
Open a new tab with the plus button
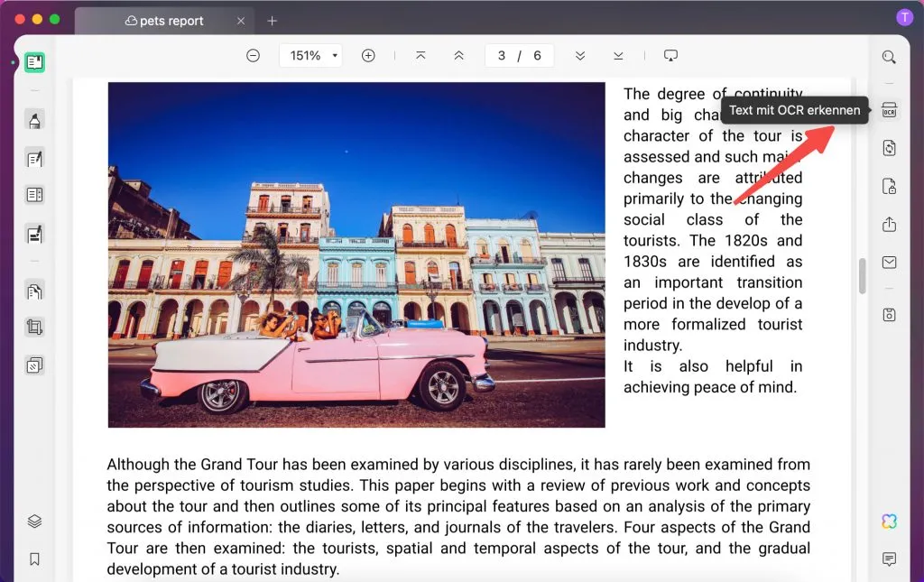tap(273, 20)
